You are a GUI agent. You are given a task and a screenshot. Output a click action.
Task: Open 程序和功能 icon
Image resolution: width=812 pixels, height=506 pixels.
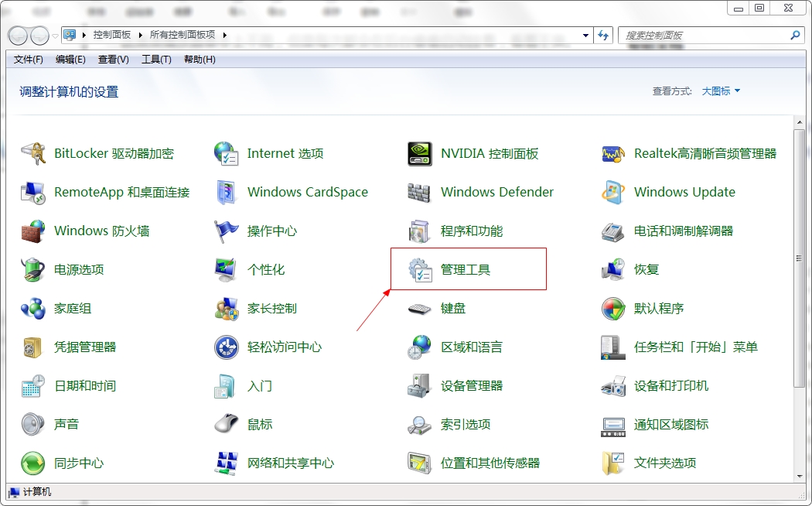point(419,231)
